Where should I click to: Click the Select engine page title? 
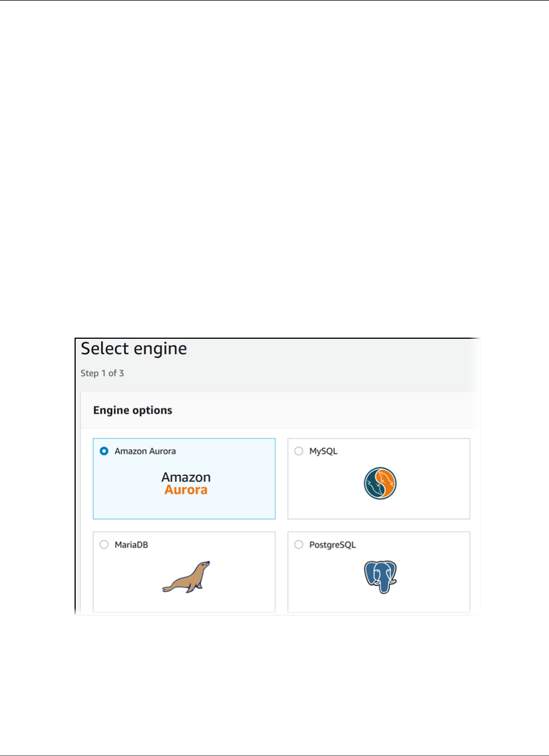pyautogui.click(x=134, y=349)
